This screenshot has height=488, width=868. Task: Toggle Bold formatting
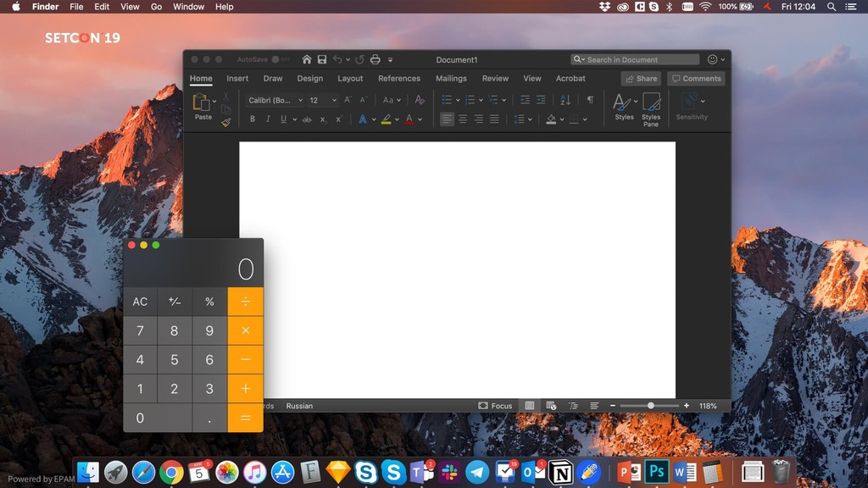pos(252,119)
